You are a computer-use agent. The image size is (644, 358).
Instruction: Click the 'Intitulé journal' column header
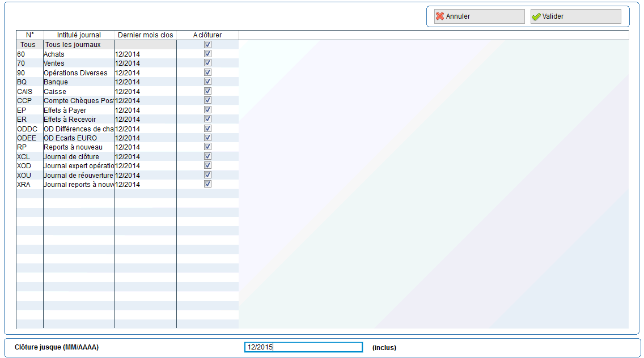(x=79, y=35)
